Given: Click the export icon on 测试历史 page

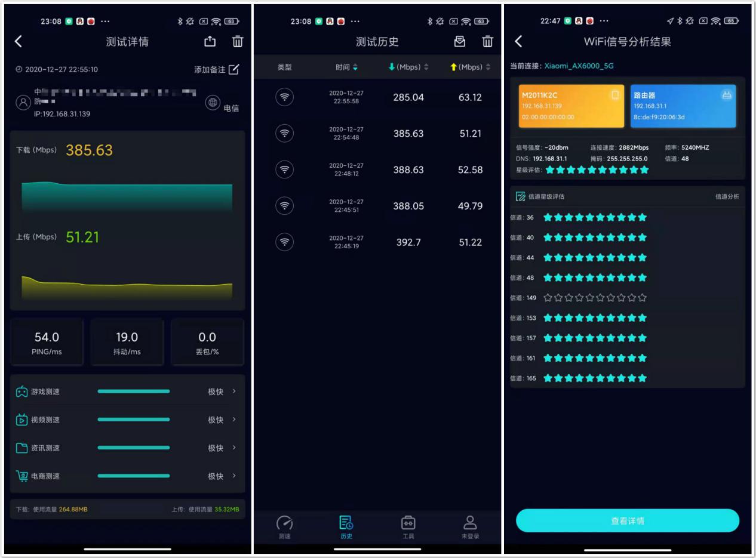Looking at the screenshot, I should (459, 41).
